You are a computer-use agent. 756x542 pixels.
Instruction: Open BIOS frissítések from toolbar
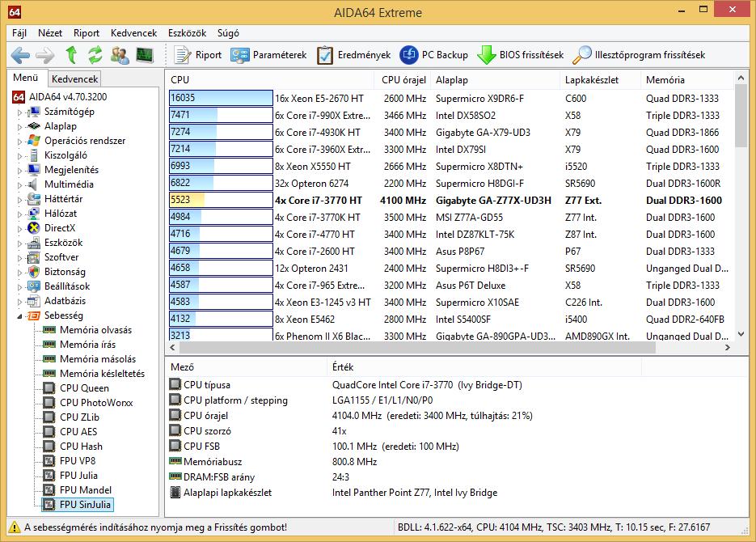pos(520,55)
